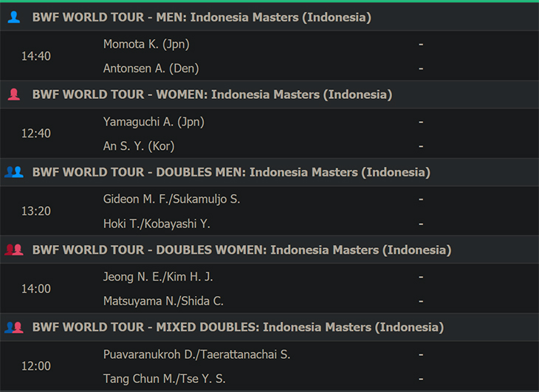The width and height of the screenshot is (539, 392).
Task: Open Doubles Men Indonesia Masters league header
Action: 231,172
